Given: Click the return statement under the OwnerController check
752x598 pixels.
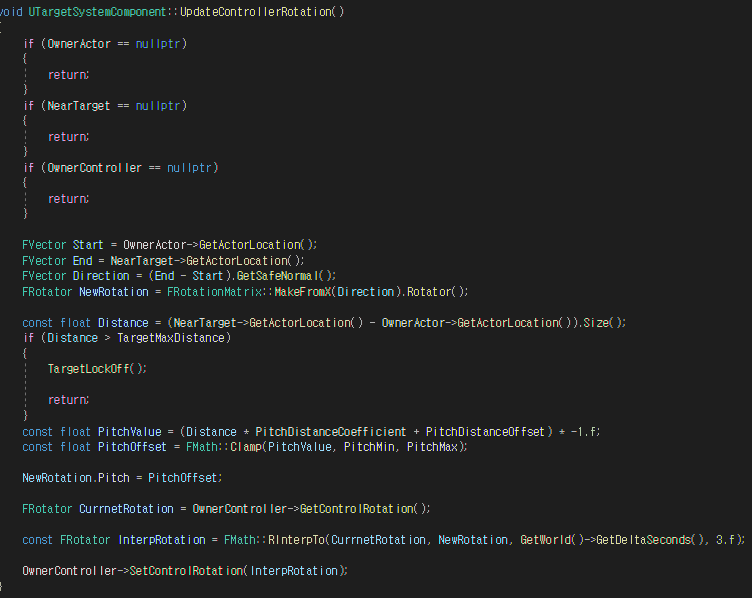Looking at the screenshot, I should coord(67,199).
